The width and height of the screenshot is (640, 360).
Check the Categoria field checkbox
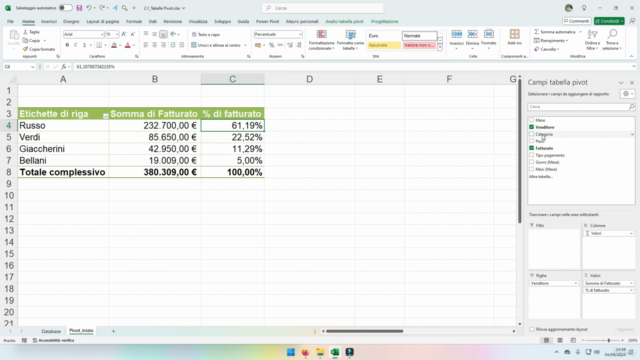pos(531,134)
